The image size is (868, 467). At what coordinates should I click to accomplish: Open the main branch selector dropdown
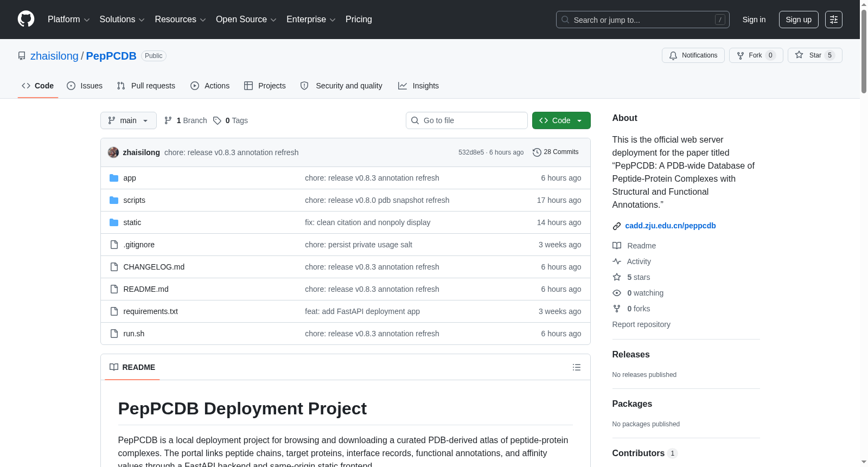[x=129, y=120]
